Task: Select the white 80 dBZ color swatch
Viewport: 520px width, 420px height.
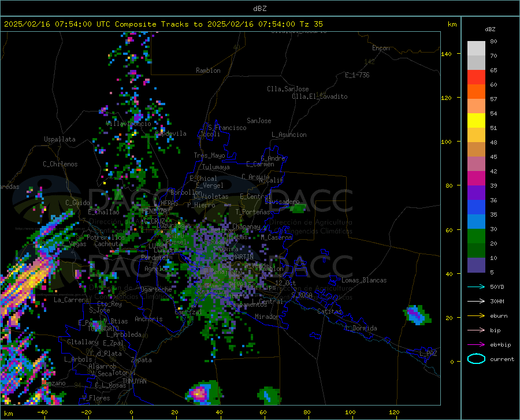Action: click(476, 49)
